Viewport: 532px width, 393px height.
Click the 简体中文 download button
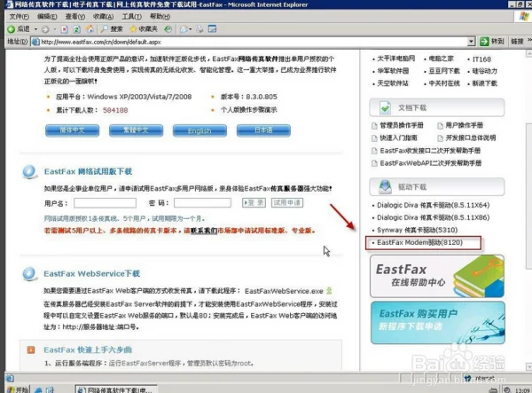(x=73, y=130)
